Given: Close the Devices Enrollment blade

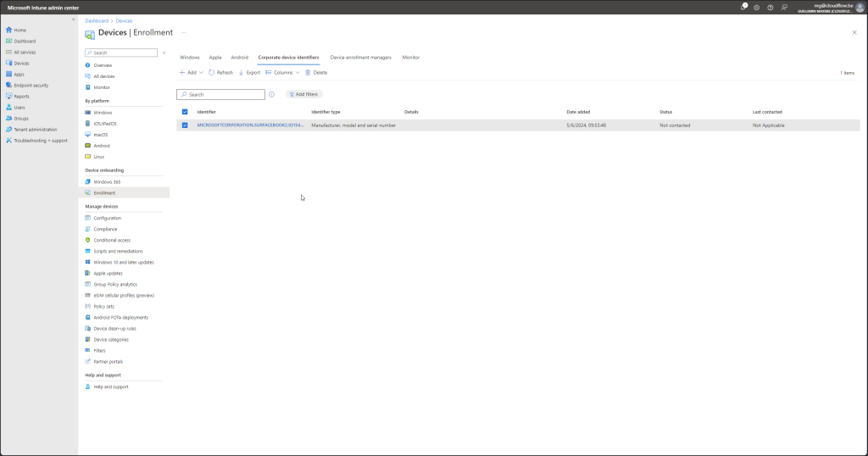Looking at the screenshot, I should [854, 33].
